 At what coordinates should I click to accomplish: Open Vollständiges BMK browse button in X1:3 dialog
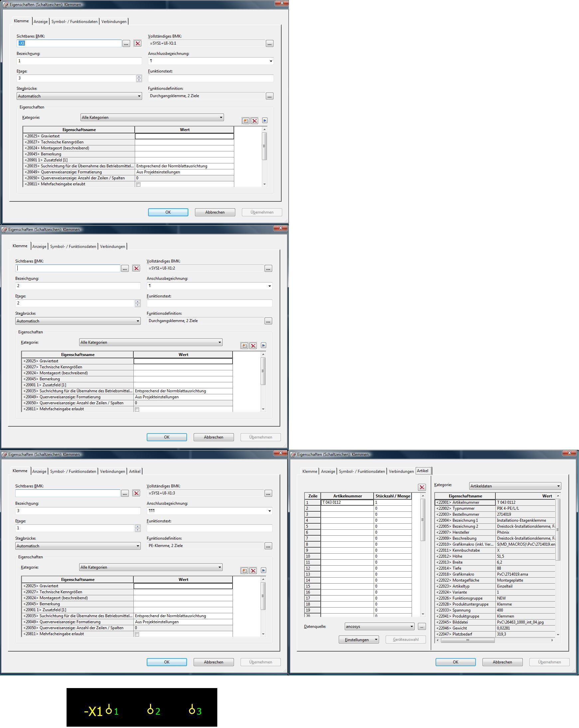[x=268, y=493]
